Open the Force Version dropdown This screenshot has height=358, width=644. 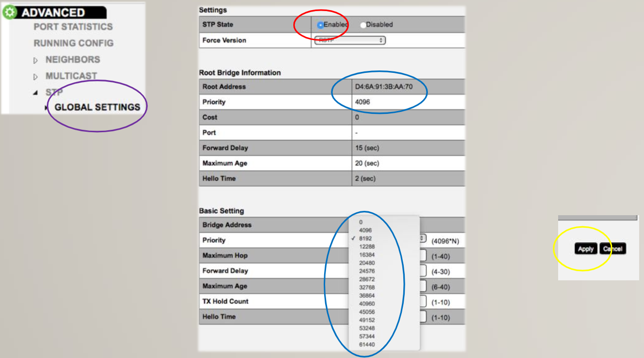tap(350, 41)
